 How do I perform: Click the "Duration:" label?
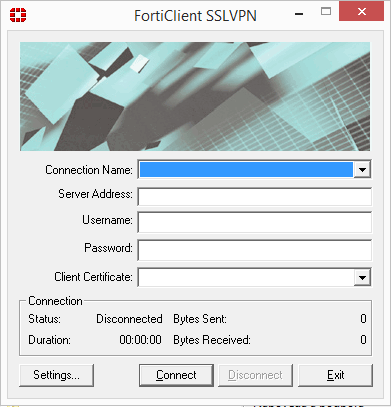point(49,340)
